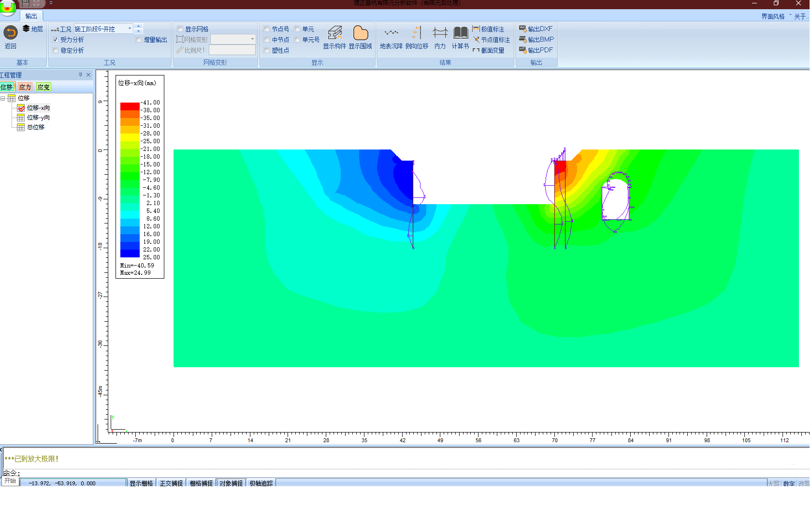Show 侧向位移 lateral displacement results
The image size is (812, 508).
click(417, 38)
